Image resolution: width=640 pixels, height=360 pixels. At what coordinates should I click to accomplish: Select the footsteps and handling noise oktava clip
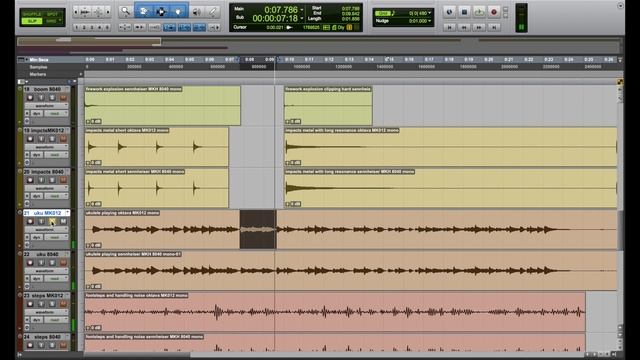point(335,312)
